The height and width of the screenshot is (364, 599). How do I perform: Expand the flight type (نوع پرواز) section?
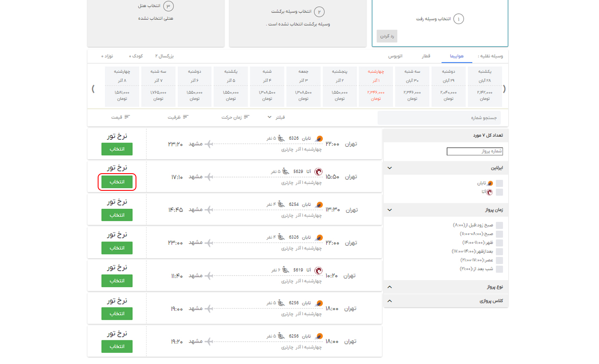[389, 287]
